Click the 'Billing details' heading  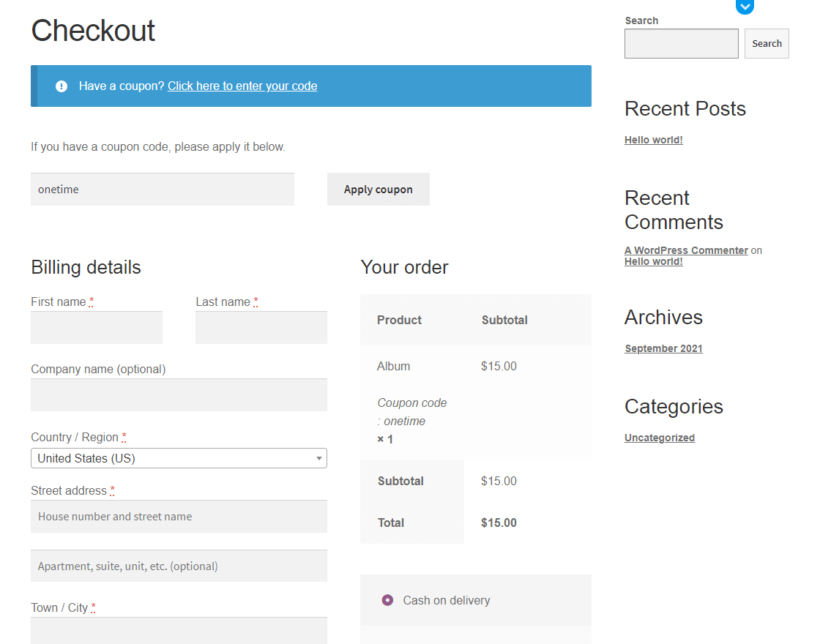point(86,267)
